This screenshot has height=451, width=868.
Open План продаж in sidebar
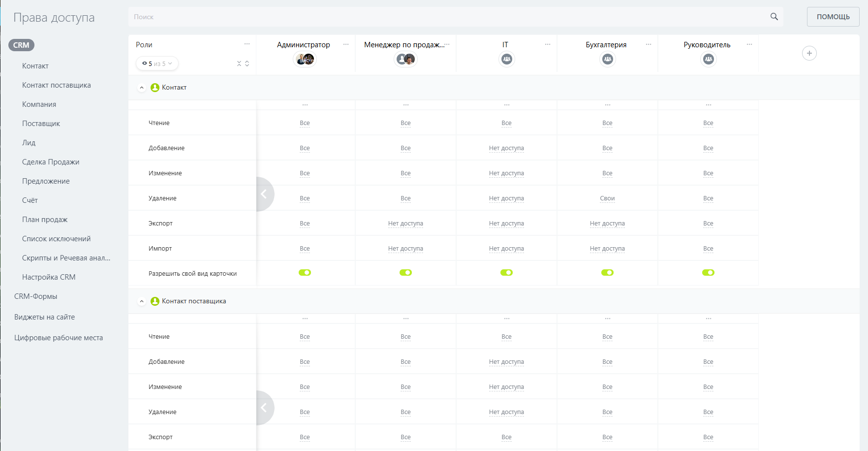tap(45, 220)
